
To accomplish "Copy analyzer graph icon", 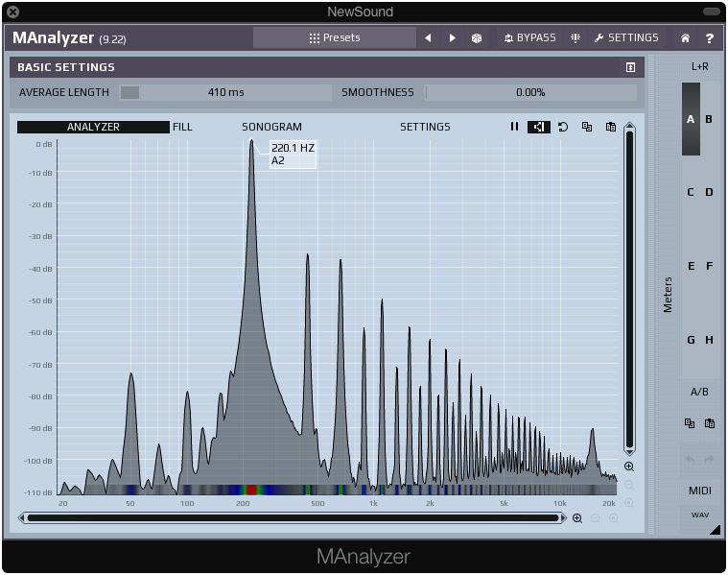I will (587, 127).
